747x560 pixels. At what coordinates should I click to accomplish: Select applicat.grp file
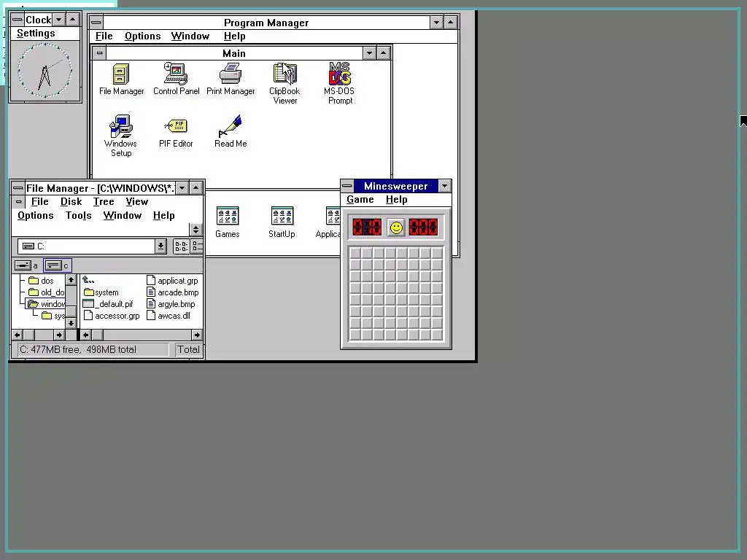[x=172, y=281]
